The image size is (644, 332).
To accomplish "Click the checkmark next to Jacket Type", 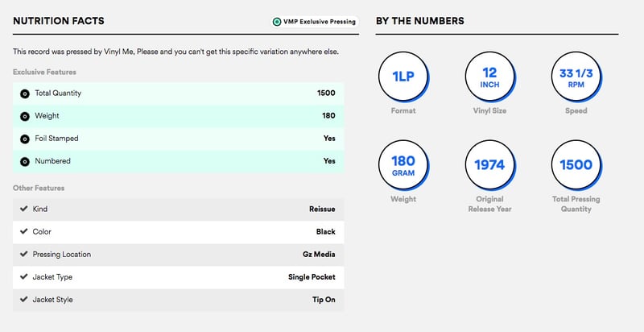I will click(x=23, y=277).
